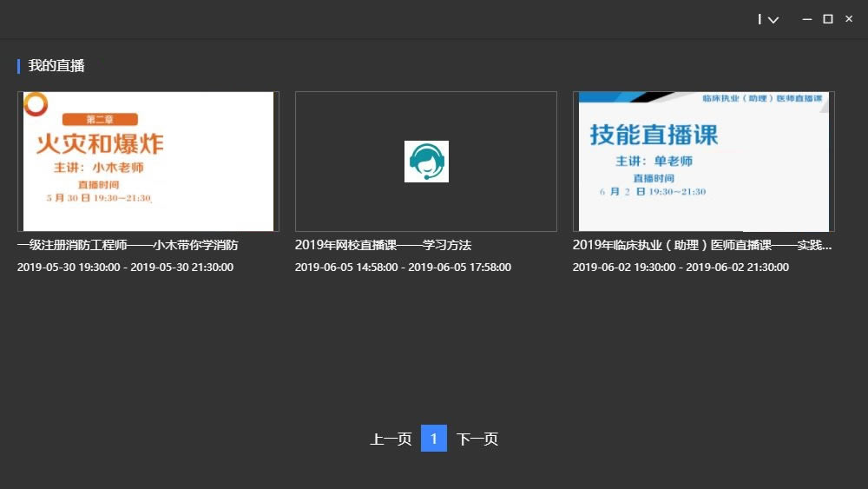The width and height of the screenshot is (868, 489).
Task: Go to previous page with 上一页
Action: pyautogui.click(x=391, y=439)
